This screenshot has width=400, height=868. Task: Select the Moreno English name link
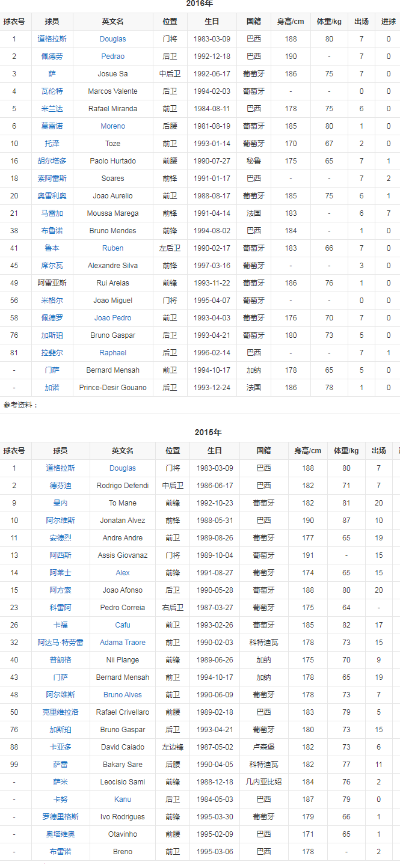[x=112, y=126]
